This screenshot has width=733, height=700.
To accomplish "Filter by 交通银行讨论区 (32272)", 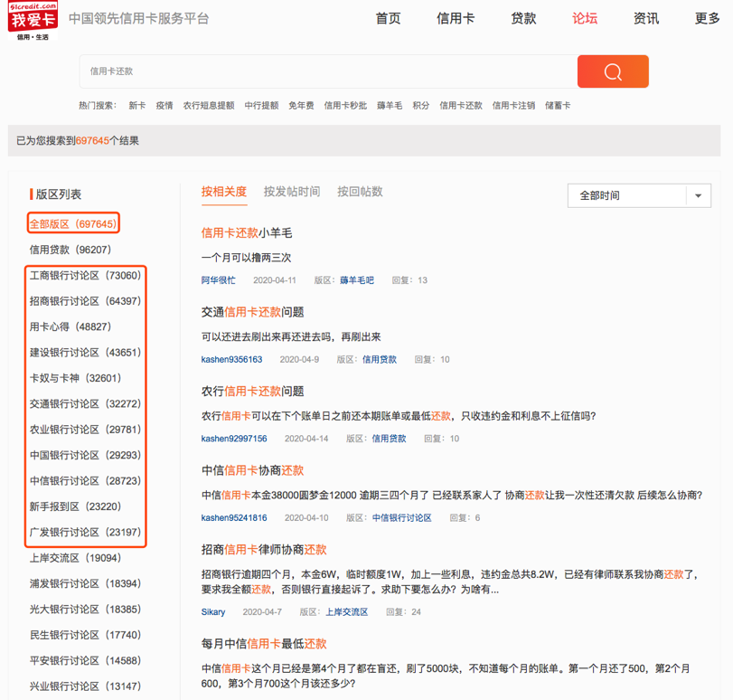I will tap(85, 403).
